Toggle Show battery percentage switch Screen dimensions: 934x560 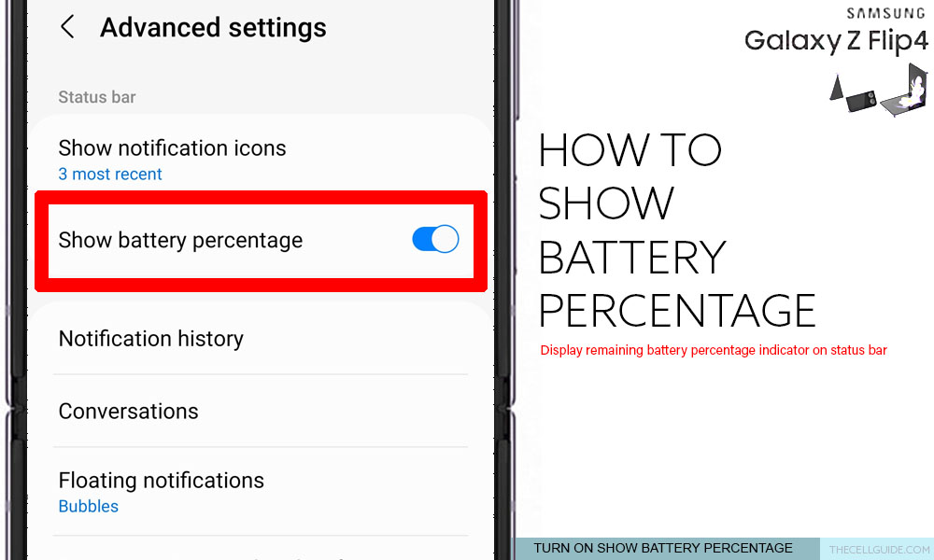[435, 239]
